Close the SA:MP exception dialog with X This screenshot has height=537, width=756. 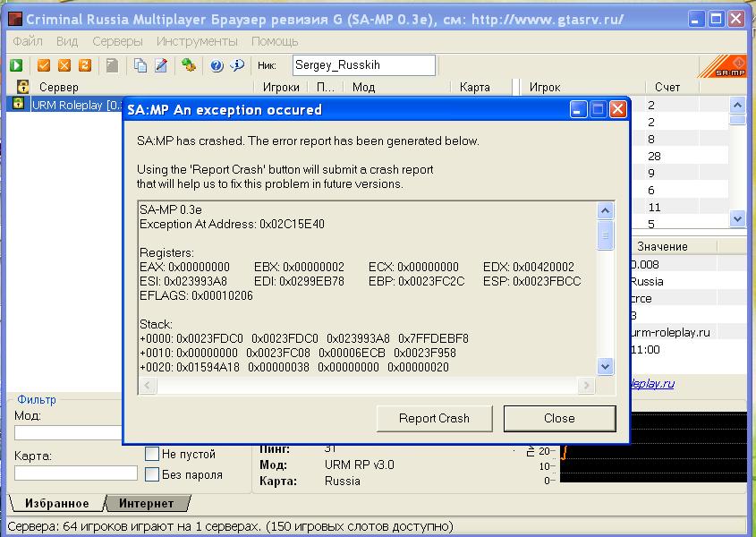617,109
